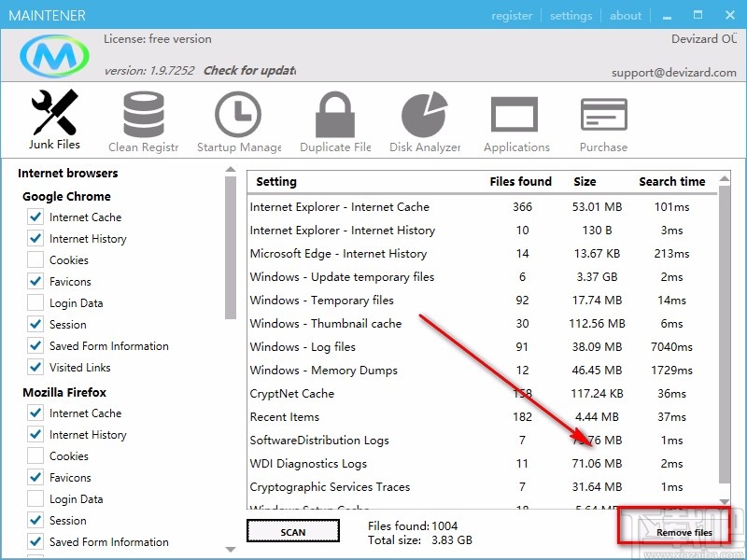The height and width of the screenshot is (560, 747).
Task: Select Recent Items row
Action: (483, 416)
